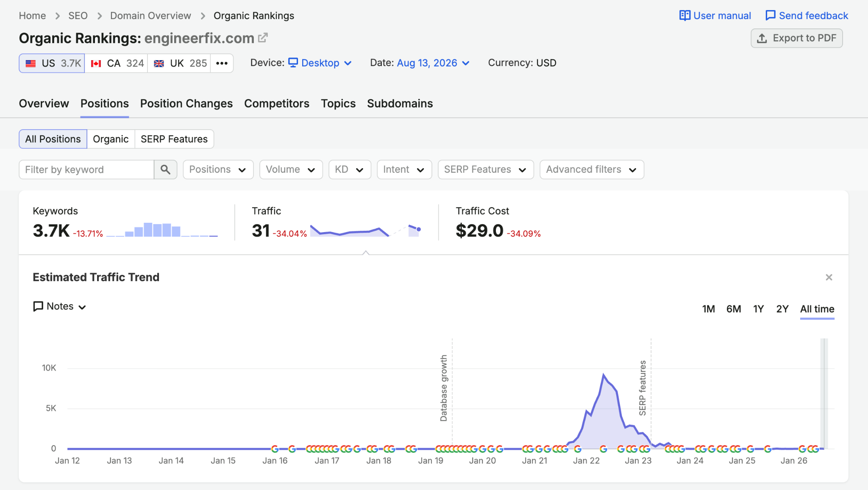This screenshot has height=490, width=868.
Task: Expand the Positions filter dropdown
Action: pos(218,169)
